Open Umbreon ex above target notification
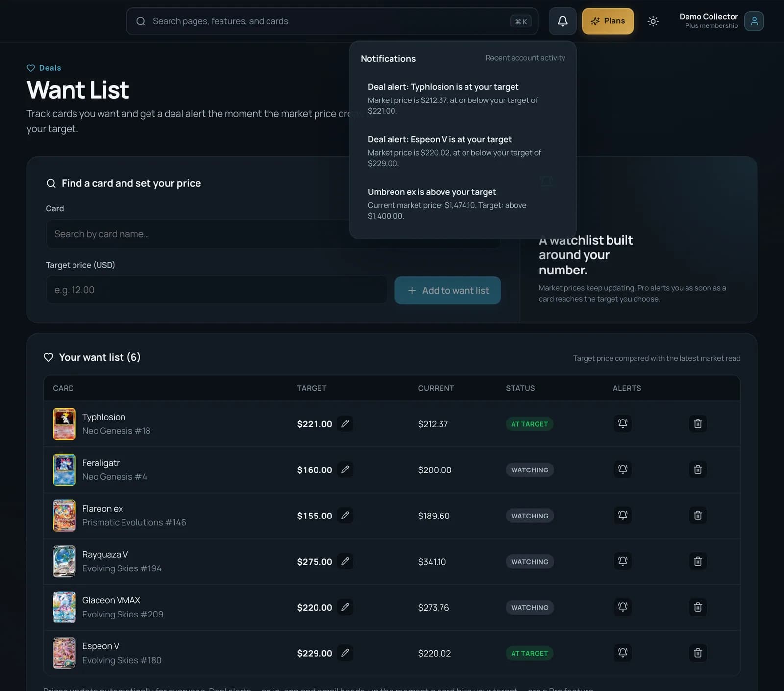This screenshot has width=784, height=691. (x=463, y=203)
